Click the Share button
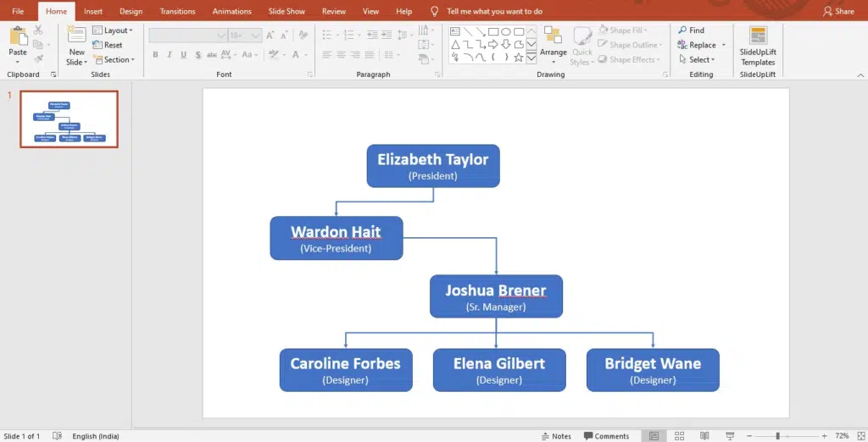This screenshot has width=868, height=442. 838,11
